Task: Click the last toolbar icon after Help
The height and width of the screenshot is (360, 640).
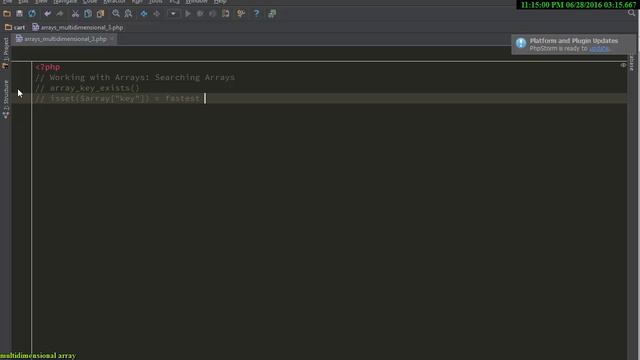Action: coord(272,13)
